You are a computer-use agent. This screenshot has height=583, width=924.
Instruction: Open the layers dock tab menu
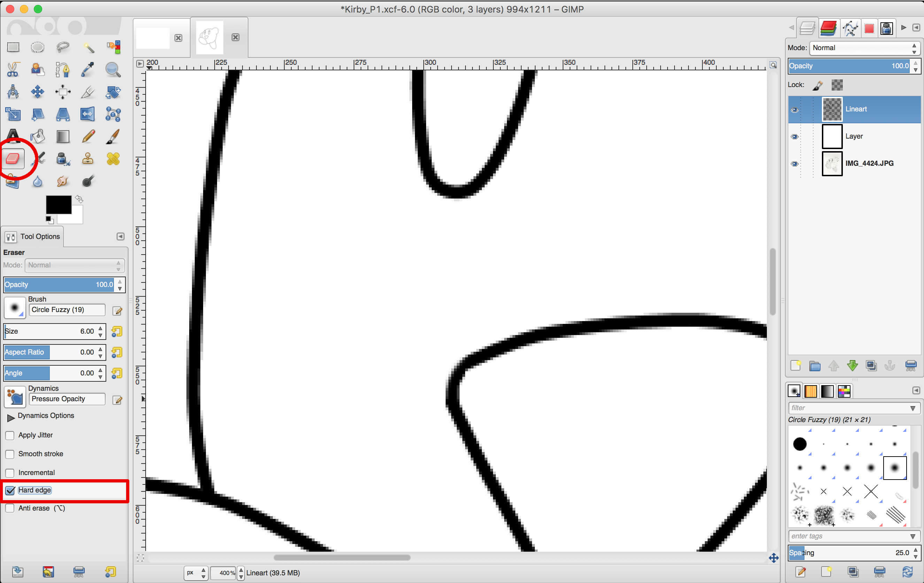[916, 28]
